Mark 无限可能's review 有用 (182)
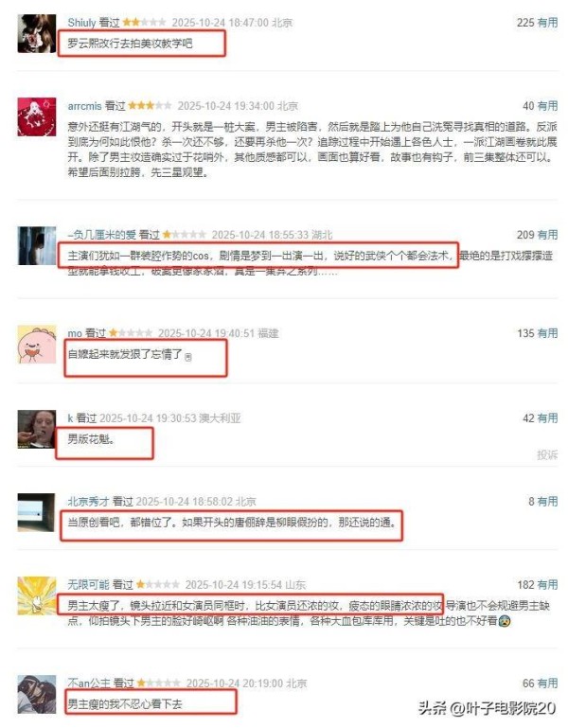Screen dimensions: 568x728 [547, 585]
